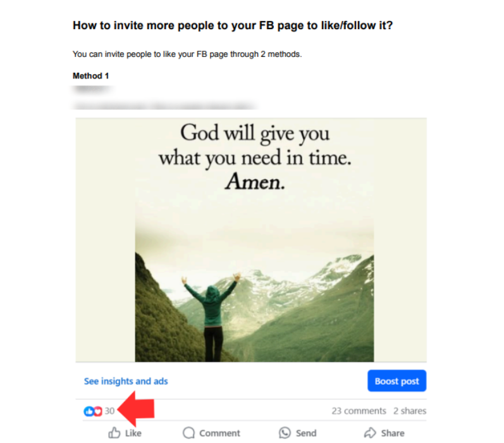504x443 pixels.
Task: Click the Share arrow icon
Action: click(x=370, y=433)
